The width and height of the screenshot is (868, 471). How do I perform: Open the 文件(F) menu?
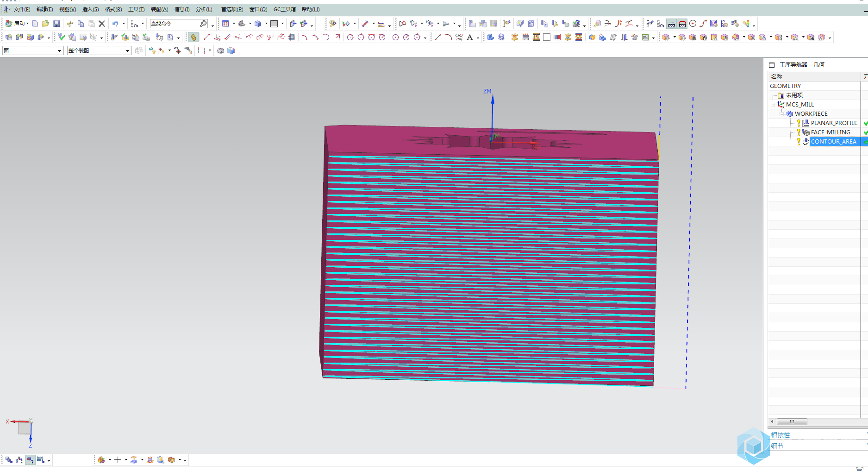point(22,9)
